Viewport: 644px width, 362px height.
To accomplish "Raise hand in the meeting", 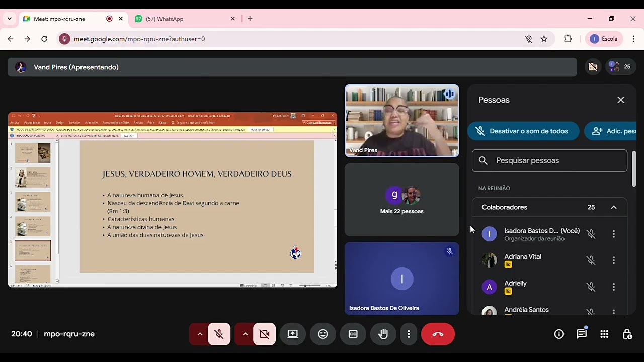I will click(383, 334).
